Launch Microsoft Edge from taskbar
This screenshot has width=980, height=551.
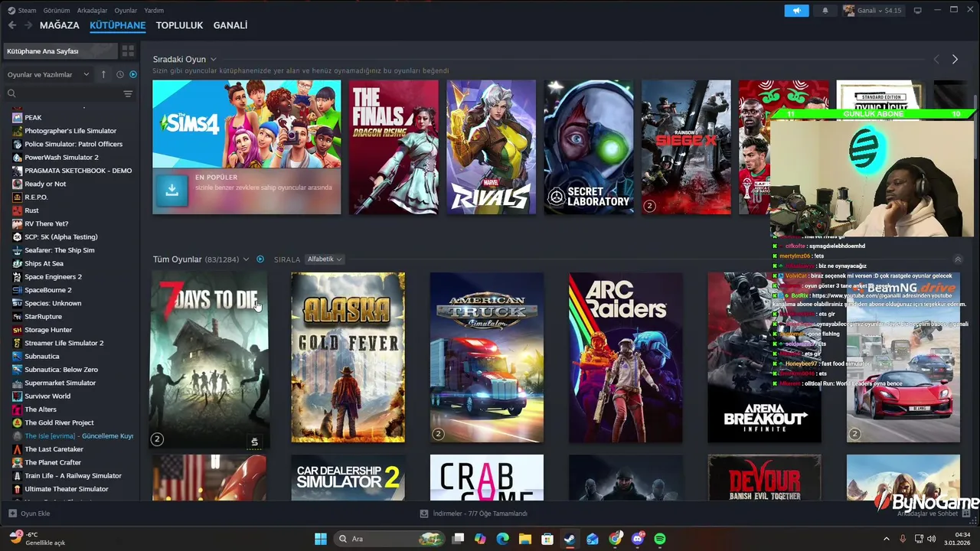pyautogui.click(x=502, y=539)
